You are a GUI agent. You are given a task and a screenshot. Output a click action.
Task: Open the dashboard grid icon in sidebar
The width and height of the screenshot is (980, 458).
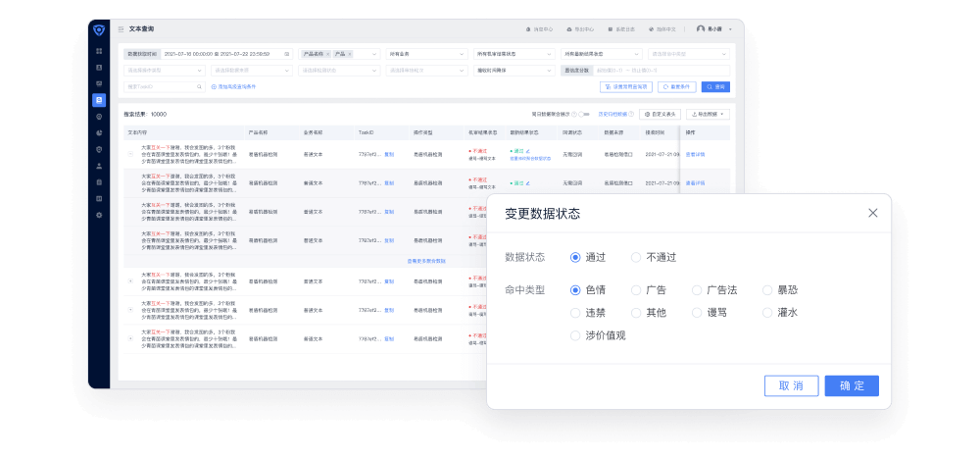(99, 51)
